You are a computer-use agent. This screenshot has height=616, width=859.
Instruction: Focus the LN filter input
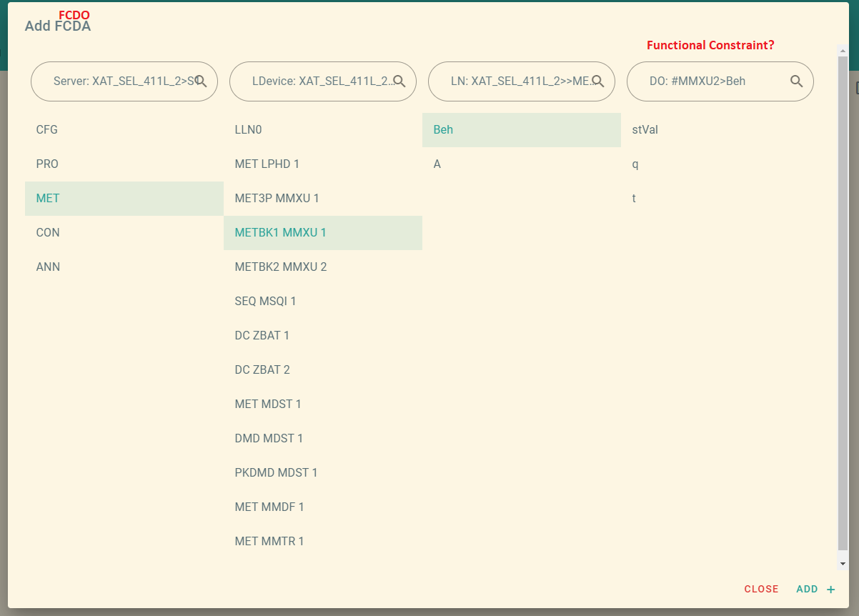(522, 81)
